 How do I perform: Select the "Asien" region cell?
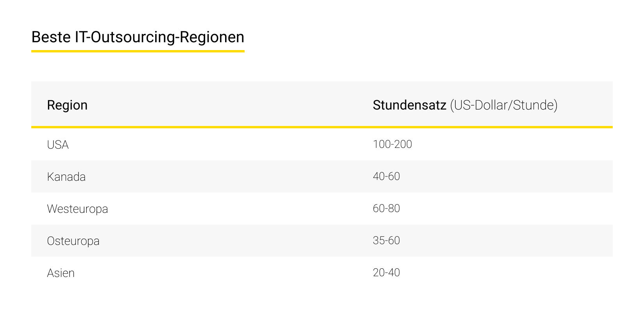click(x=61, y=273)
